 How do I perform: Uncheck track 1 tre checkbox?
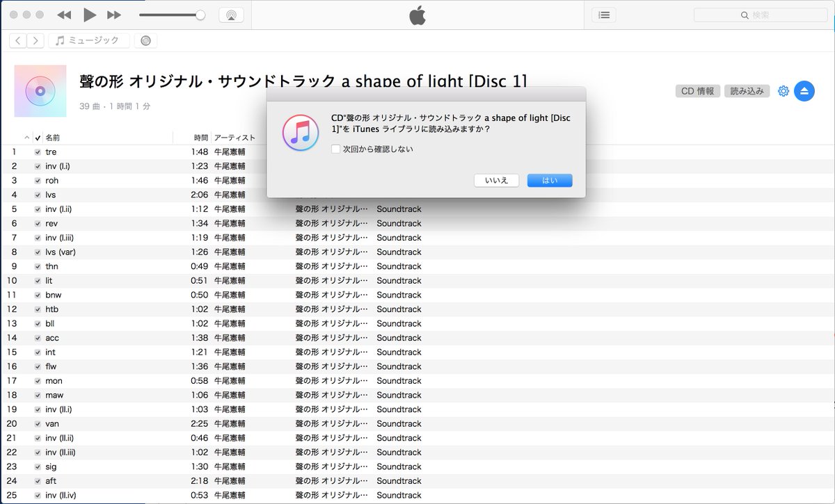38,152
